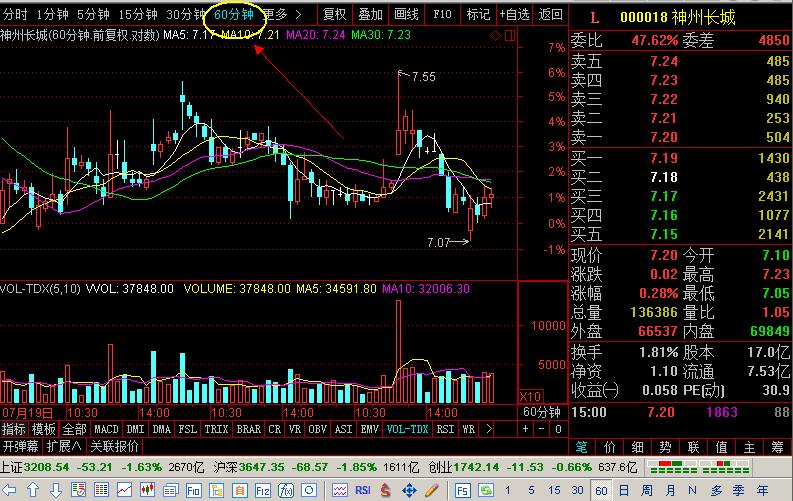The height and width of the screenshot is (501, 793).
Task: Click the plus zoom-in button below chart
Action: 525,429
